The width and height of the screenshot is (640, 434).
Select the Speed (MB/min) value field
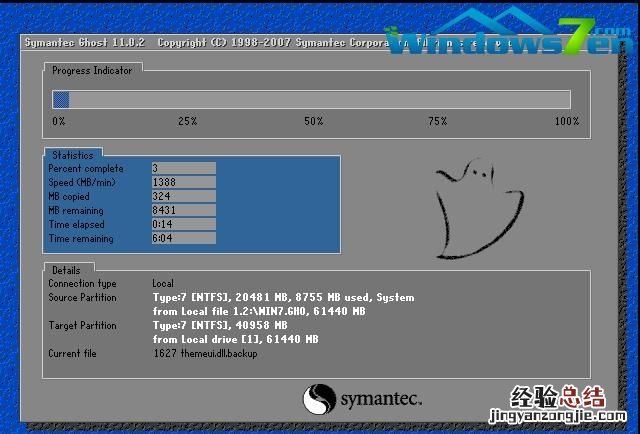click(x=183, y=182)
